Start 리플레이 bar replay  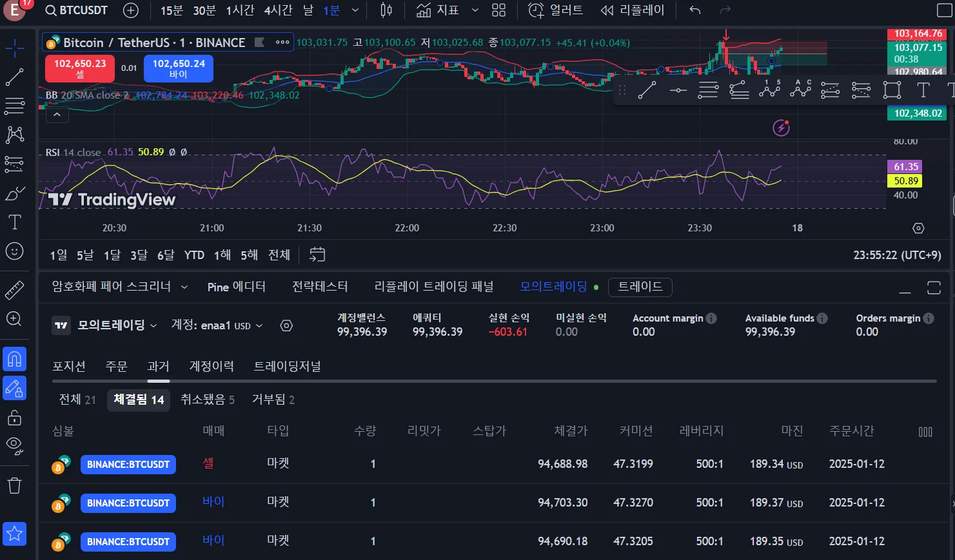(632, 10)
